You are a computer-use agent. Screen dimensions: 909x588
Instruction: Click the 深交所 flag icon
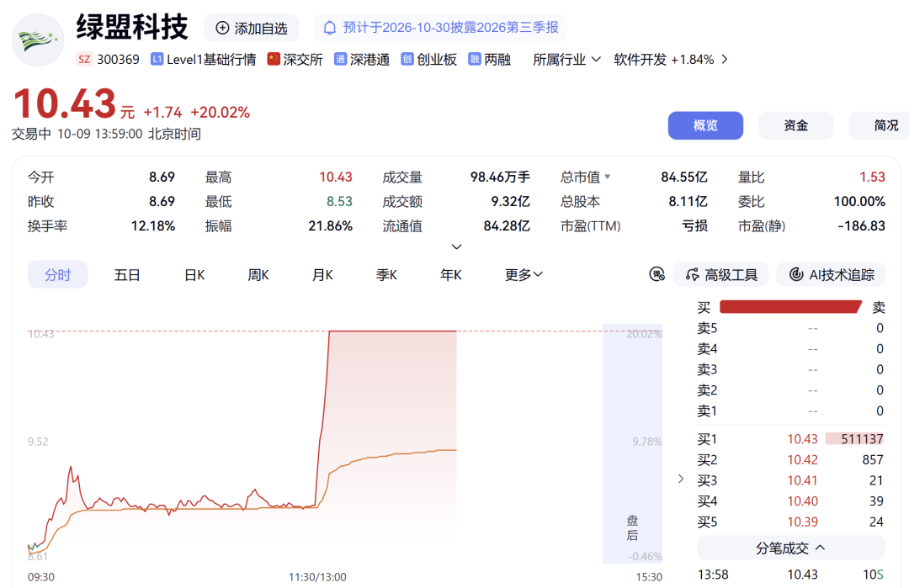[274, 59]
